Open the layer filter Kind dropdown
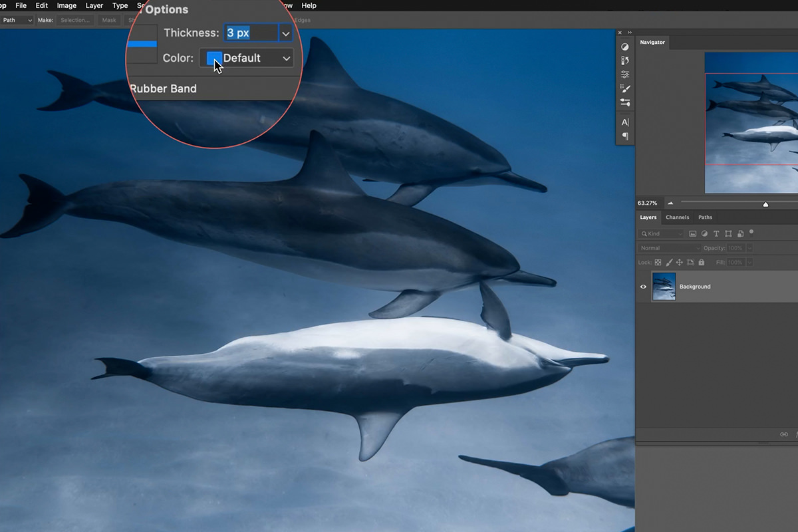This screenshot has height=532, width=798. pos(662,233)
